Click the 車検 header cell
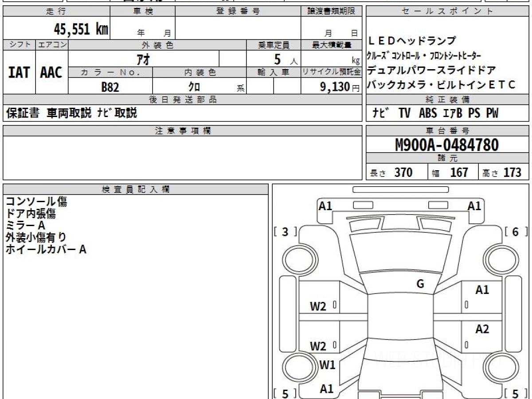Screen dimensions: 532x399 point(143,12)
